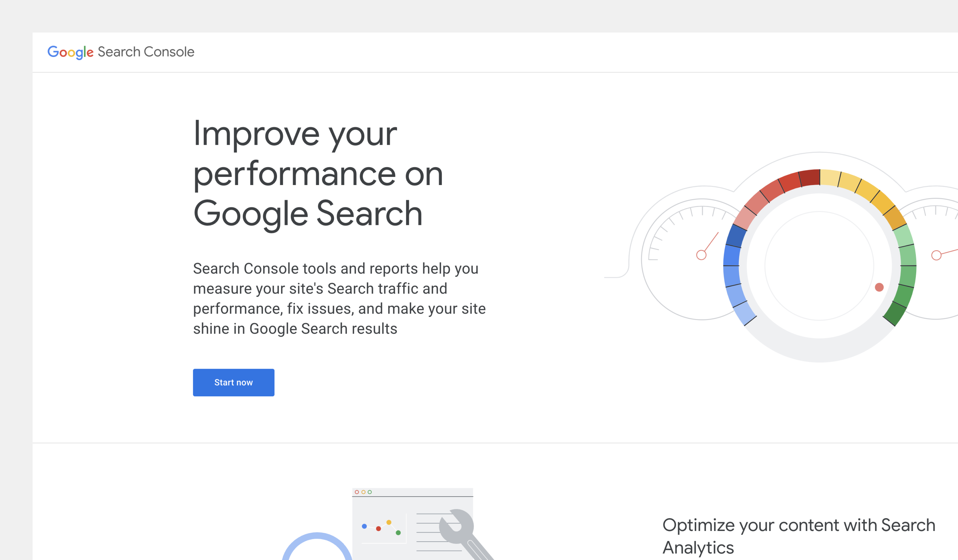This screenshot has height=560, width=958.
Task: Click the red circle in the illustrated window bar
Action: click(x=357, y=492)
